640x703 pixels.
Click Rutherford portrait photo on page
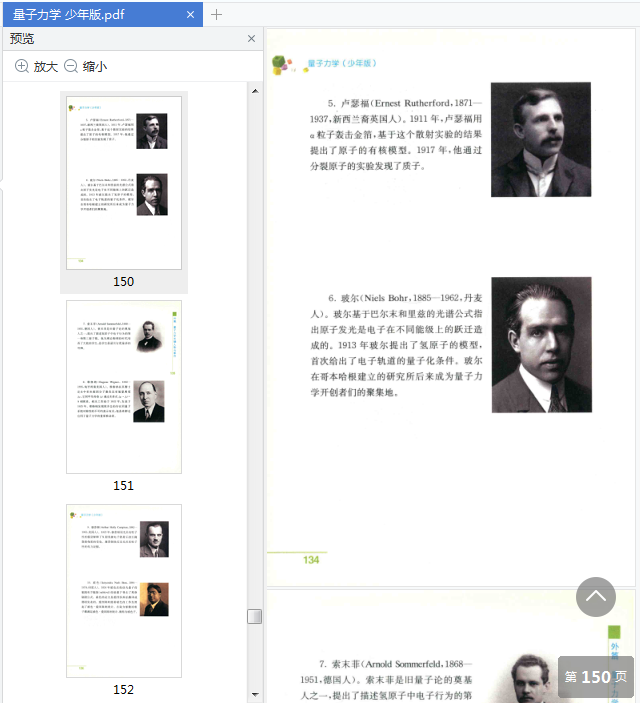pyautogui.click(x=541, y=139)
